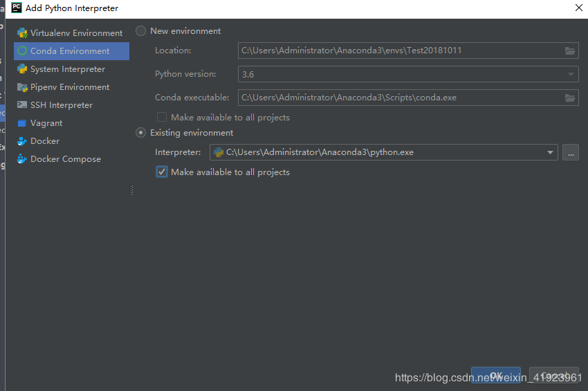Open the Python version dropdown arrow
Image resolution: width=588 pixels, height=391 pixels.
[571, 74]
